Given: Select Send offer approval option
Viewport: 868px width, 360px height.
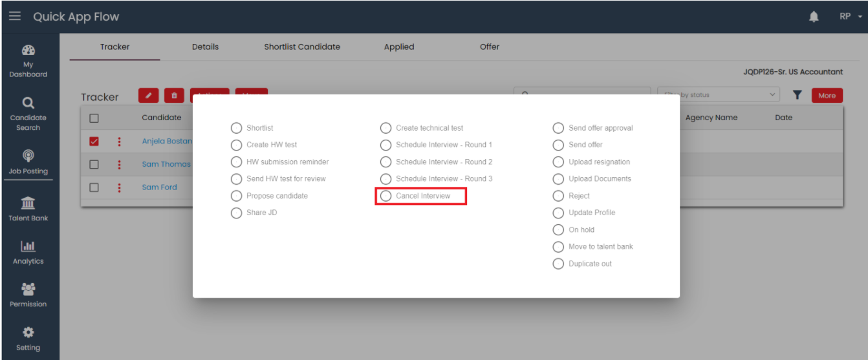Looking at the screenshot, I should pyautogui.click(x=558, y=128).
